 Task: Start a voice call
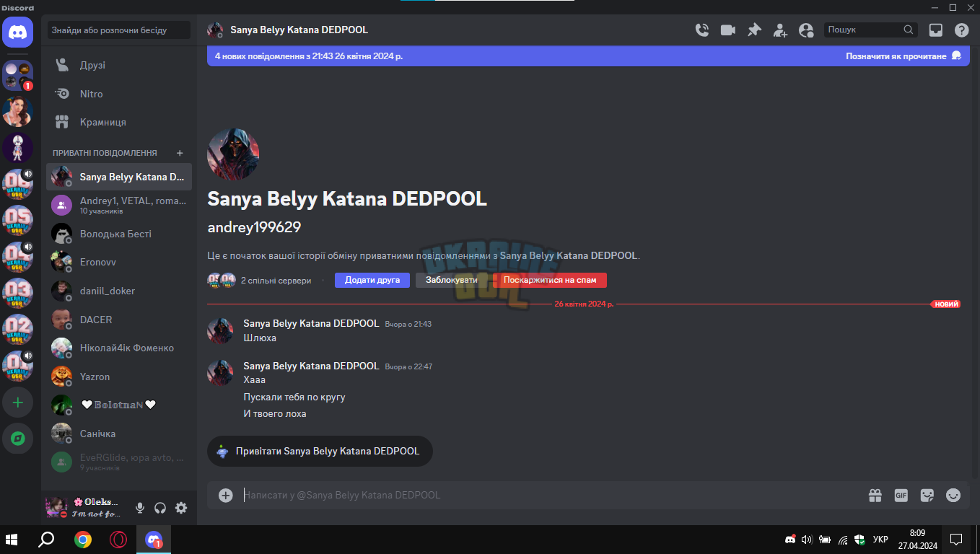pyautogui.click(x=701, y=30)
